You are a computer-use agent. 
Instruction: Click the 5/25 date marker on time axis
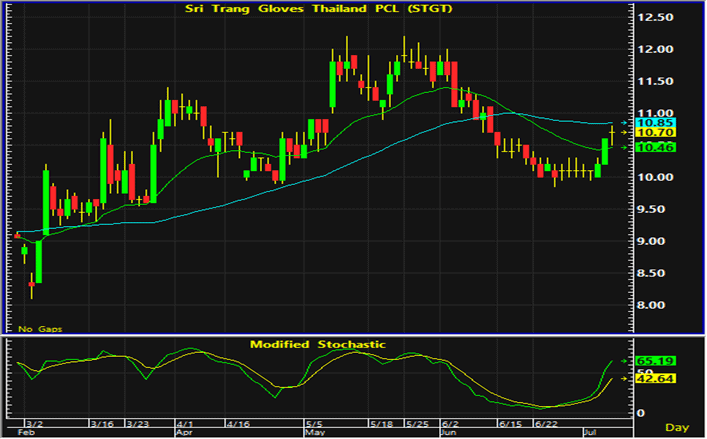click(x=417, y=424)
